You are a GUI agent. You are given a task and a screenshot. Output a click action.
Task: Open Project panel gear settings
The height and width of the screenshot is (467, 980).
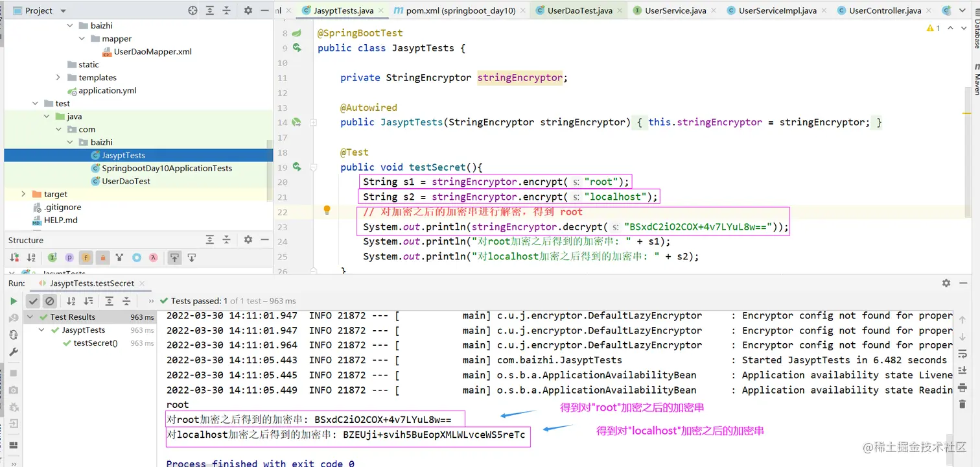[x=248, y=10]
